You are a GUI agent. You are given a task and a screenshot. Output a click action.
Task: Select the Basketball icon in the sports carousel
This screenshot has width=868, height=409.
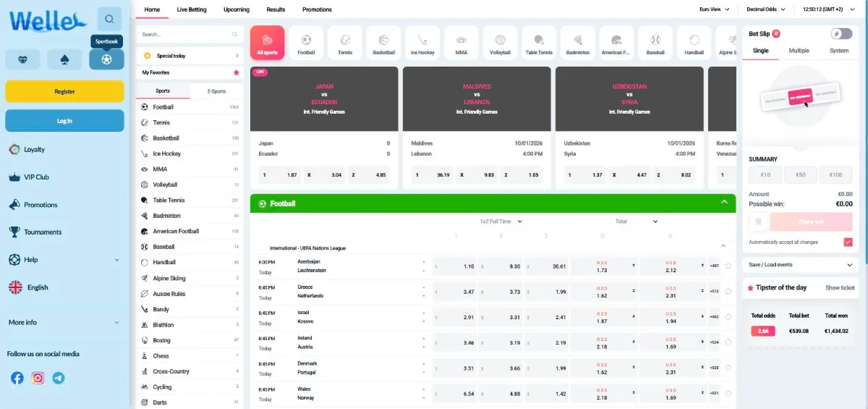coord(384,43)
